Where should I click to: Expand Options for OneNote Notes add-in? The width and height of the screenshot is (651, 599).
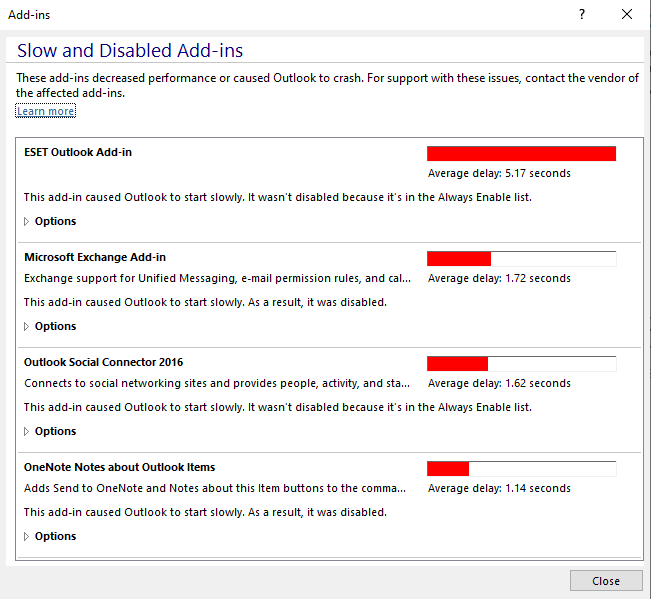pyautogui.click(x=50, y=536)
